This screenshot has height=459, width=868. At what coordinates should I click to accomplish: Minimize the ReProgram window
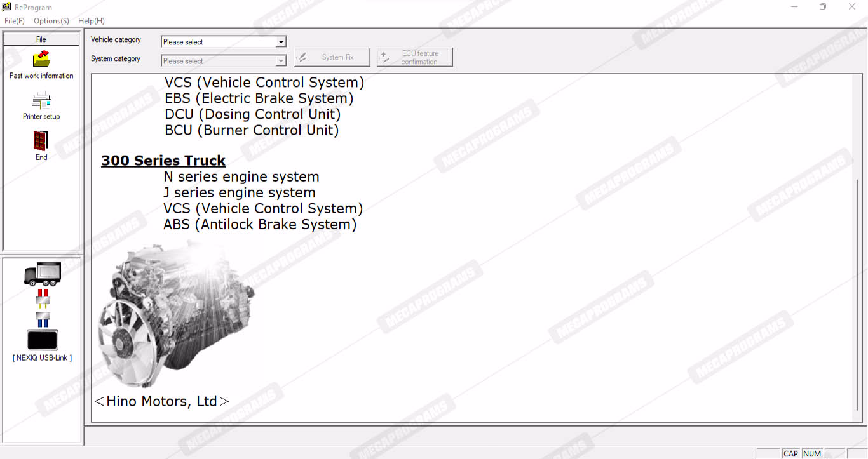(794, 7)
